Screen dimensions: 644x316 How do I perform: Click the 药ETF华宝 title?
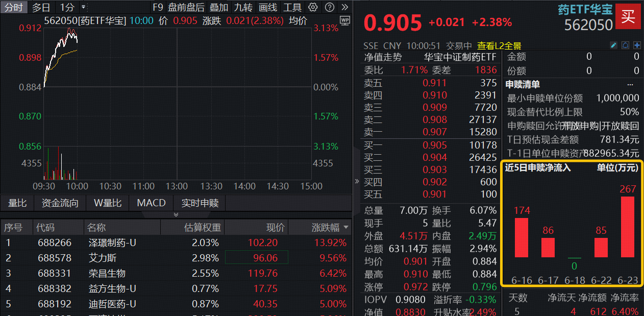(x=585, y=9)
